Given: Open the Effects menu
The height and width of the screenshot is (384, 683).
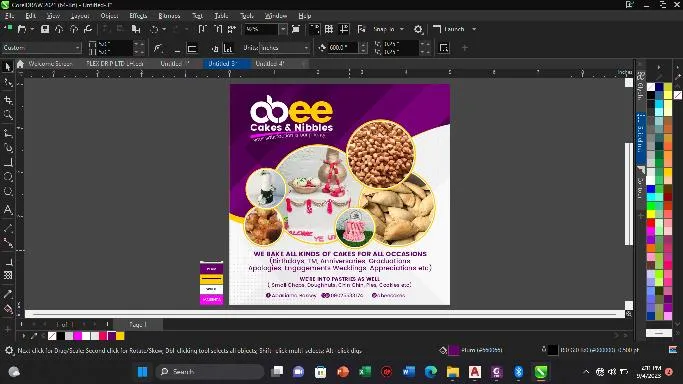Looking at the screenshot, I should point(138,16).
